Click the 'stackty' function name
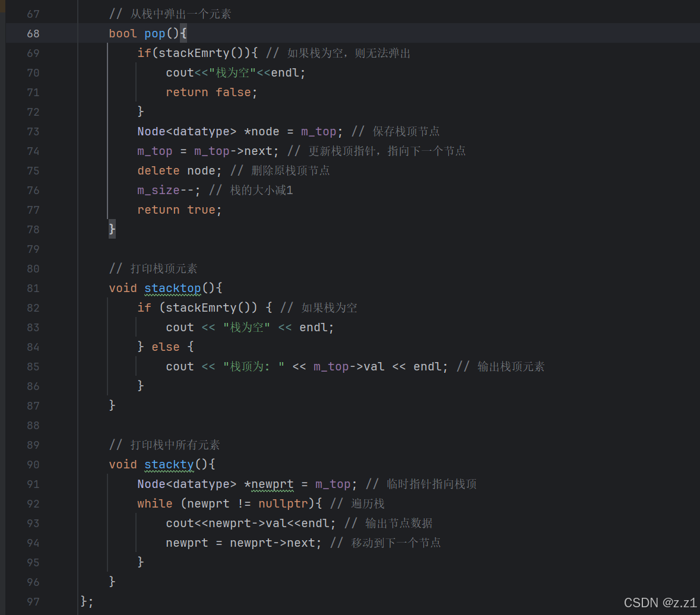The image size is (700, 615). [x=169, y=465]
